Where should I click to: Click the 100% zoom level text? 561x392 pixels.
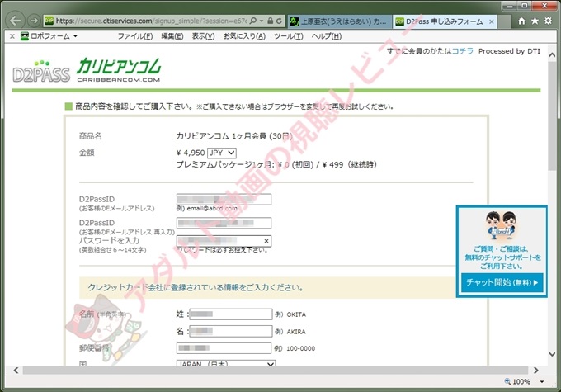point(521,381)
